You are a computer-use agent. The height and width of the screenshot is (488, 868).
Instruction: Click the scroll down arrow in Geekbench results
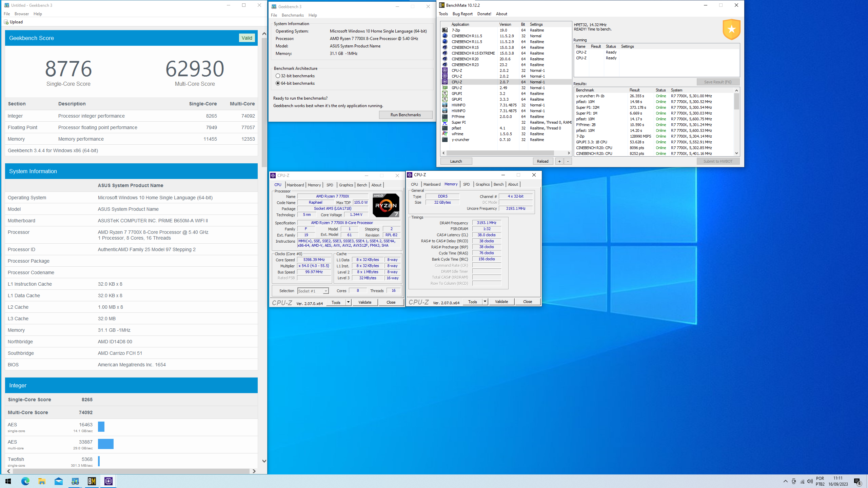(264, 461)
